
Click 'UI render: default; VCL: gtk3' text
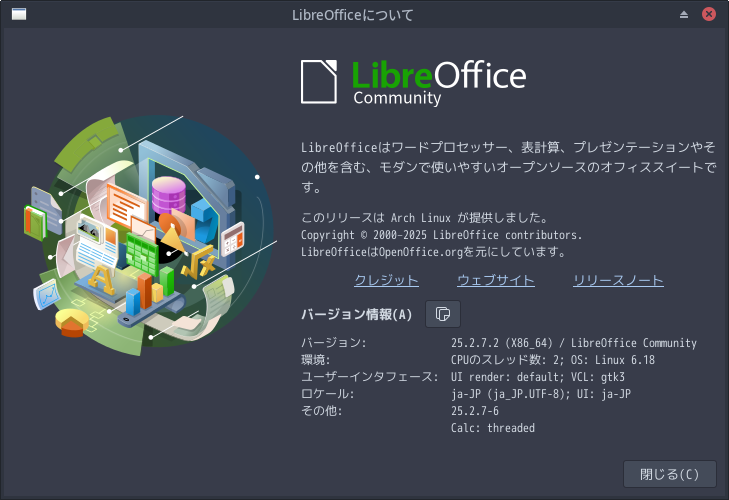pyautogui.click(x=538, y=377)
